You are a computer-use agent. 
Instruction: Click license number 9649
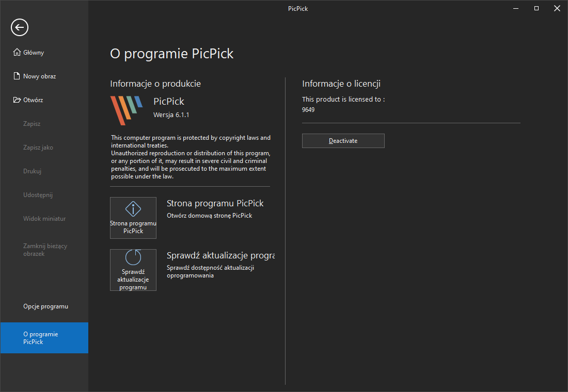coord(308,110)
